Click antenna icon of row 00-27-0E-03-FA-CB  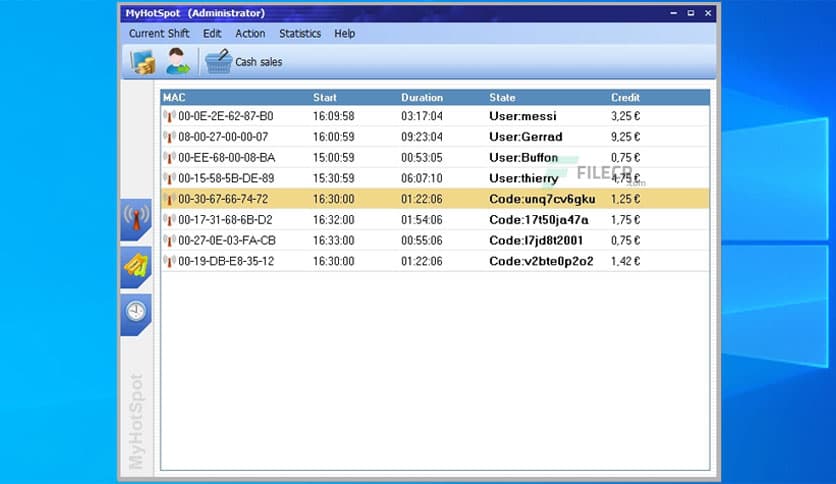(x=169, y=241)
